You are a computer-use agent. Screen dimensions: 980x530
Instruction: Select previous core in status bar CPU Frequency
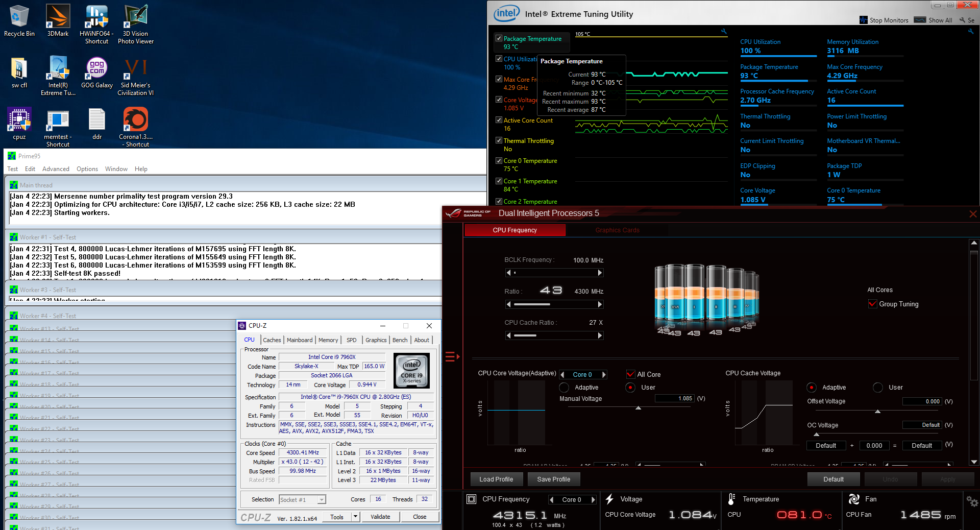pyautogui.click(x=551, y=500)
